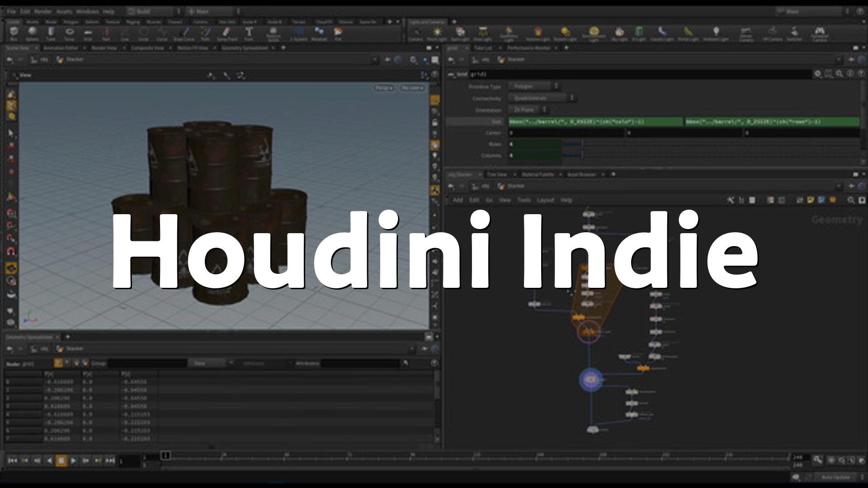Open the Render menu

tap(43, 11)
